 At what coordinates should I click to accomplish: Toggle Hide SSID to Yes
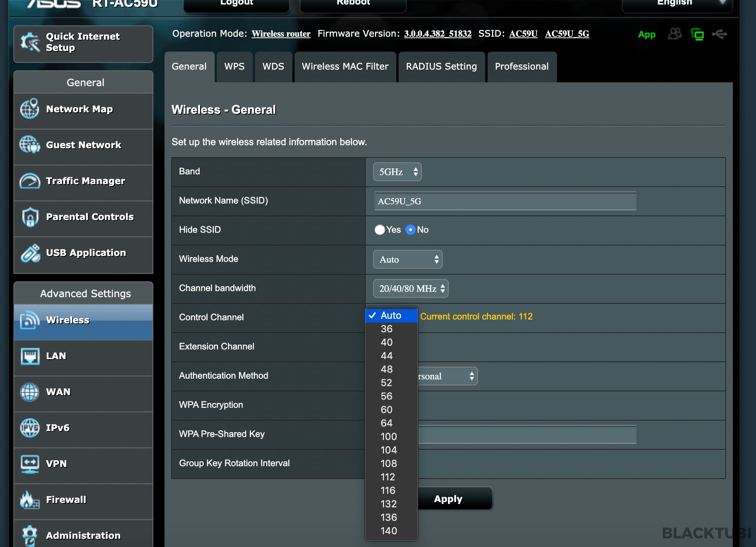(379, 230)
